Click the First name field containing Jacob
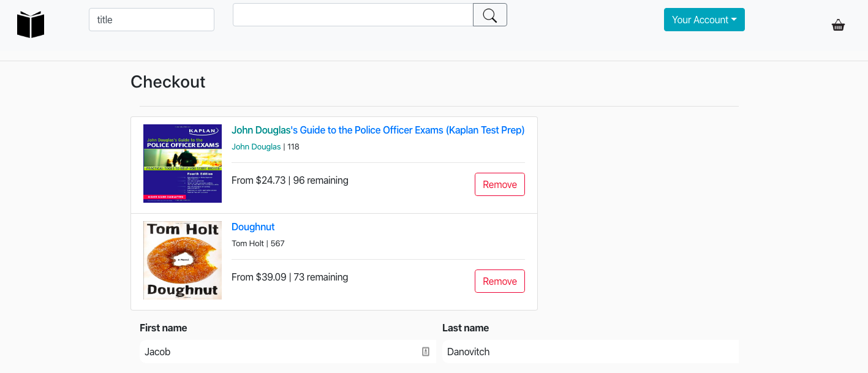 279,352
